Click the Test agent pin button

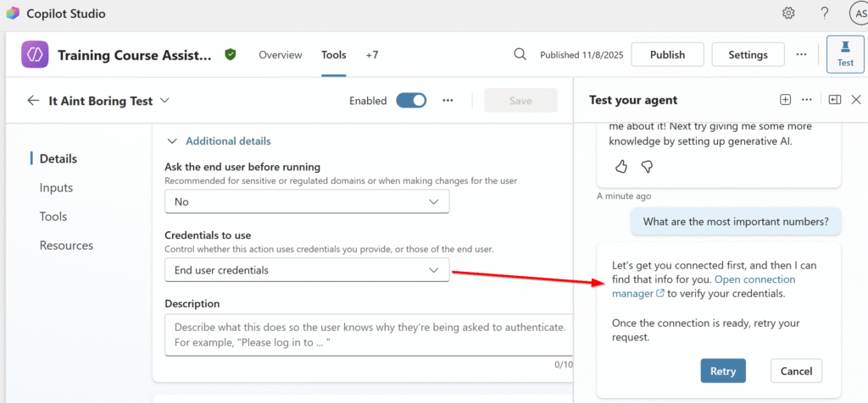[845, 54]
